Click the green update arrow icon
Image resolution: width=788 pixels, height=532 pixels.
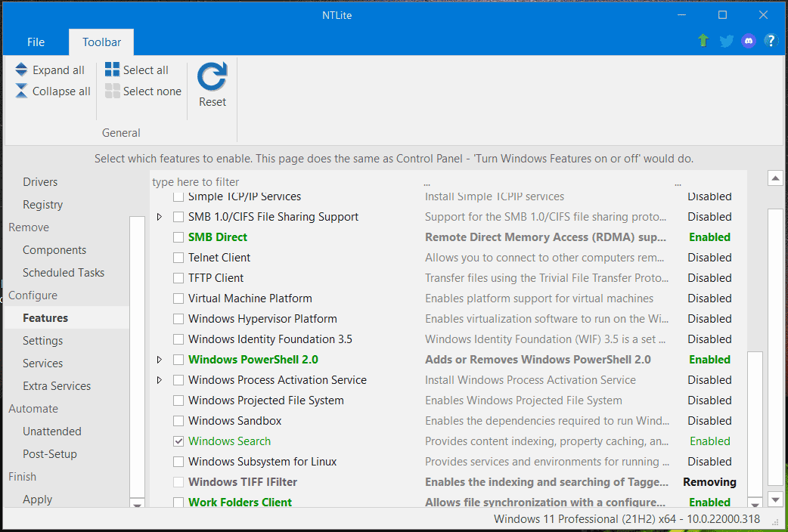[703, 42]
